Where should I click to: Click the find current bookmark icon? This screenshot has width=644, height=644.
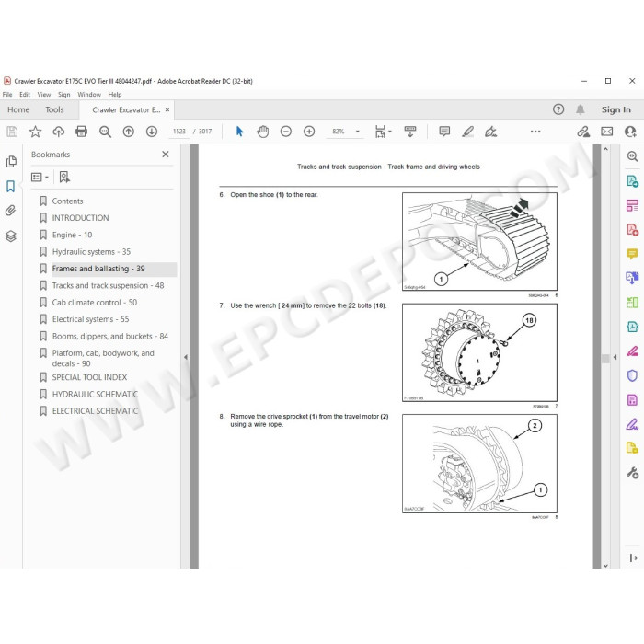click(64, 177)
